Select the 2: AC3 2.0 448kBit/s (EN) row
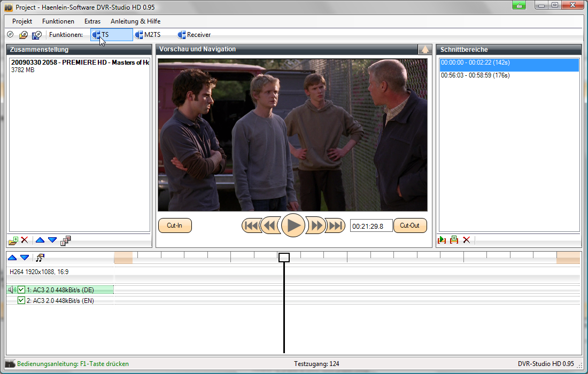This screenshot has height=374, width=588. point(60,301)
